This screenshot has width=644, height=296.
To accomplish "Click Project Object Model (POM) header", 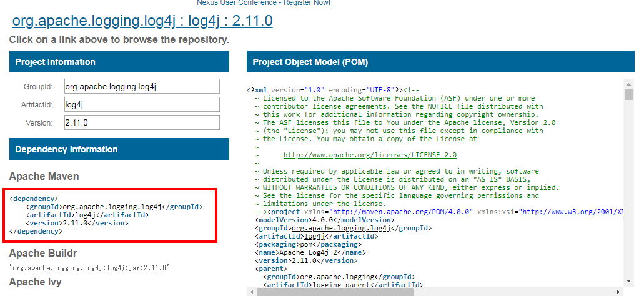I will (x=441, y=62).
